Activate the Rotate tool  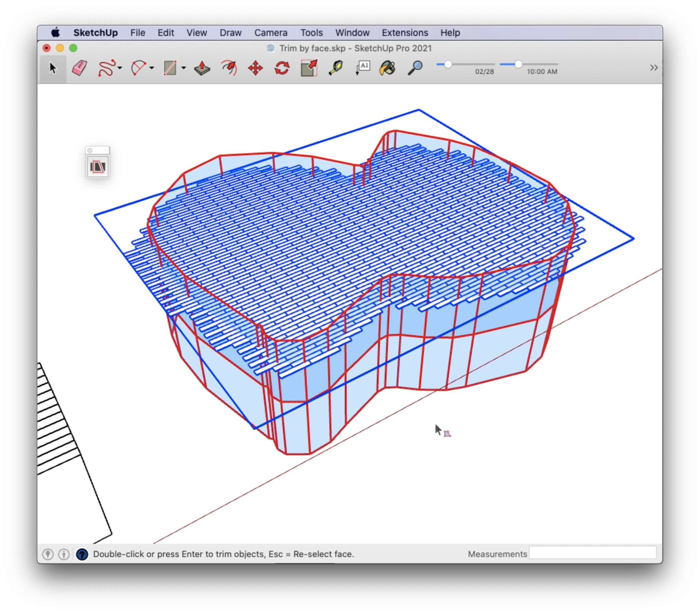282,68
